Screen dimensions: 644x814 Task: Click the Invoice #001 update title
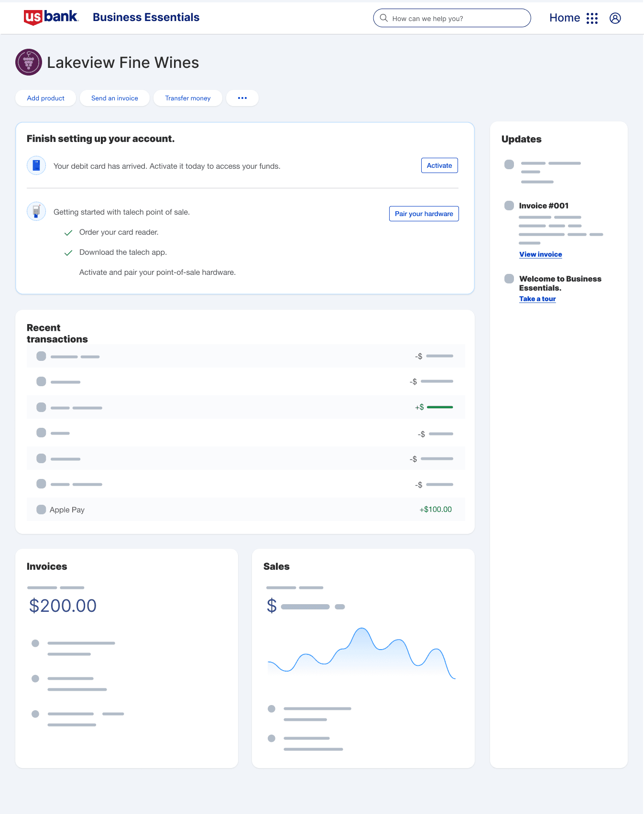(x=544, y=206)
